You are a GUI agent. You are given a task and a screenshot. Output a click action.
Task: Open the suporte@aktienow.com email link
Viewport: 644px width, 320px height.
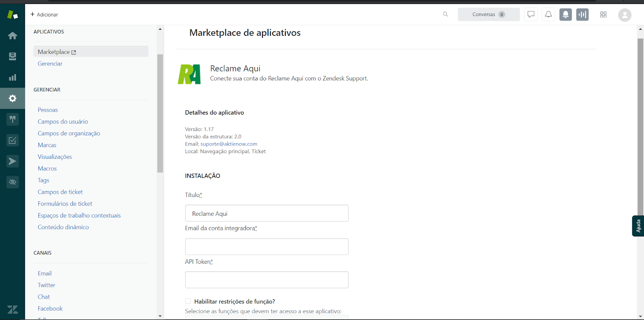pyautogui.click(x=229, y=144)
